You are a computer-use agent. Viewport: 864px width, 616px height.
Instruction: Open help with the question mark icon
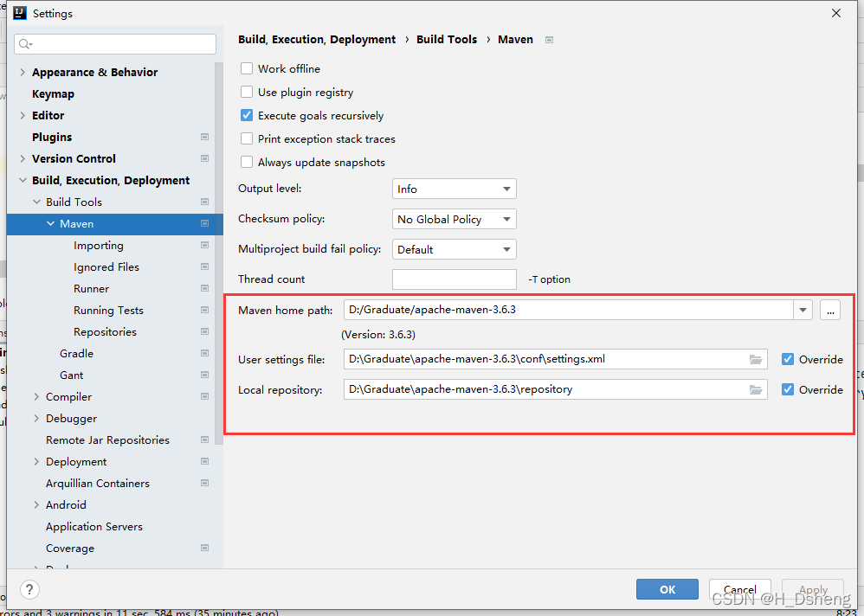[29, 589]
